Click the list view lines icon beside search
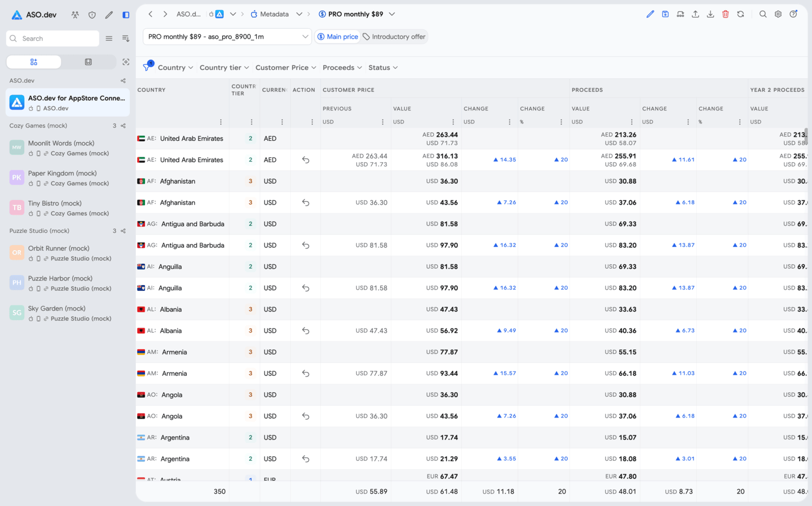The width and height of the screenshot is (812, 506). (109, 38)
